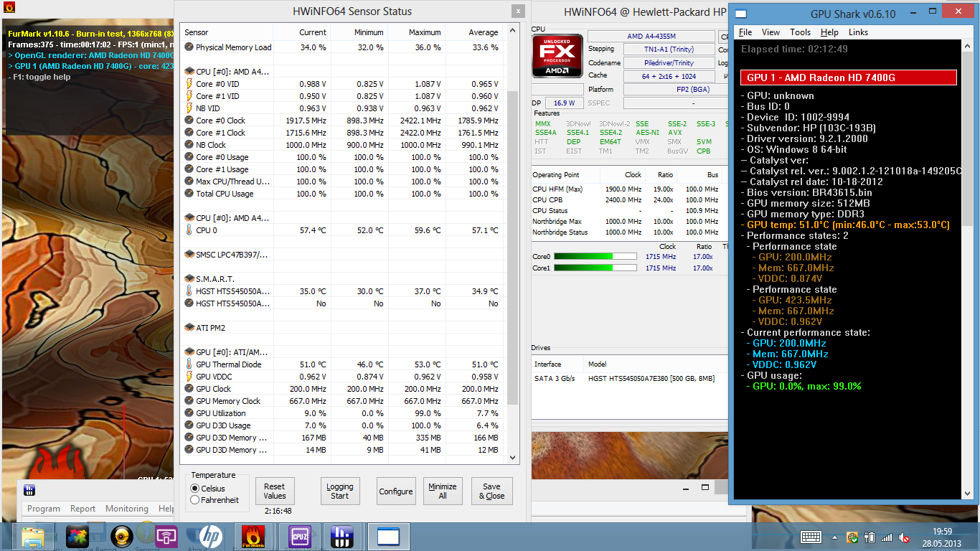
Task: Click the Minimize All button
Action: (443, 491)
